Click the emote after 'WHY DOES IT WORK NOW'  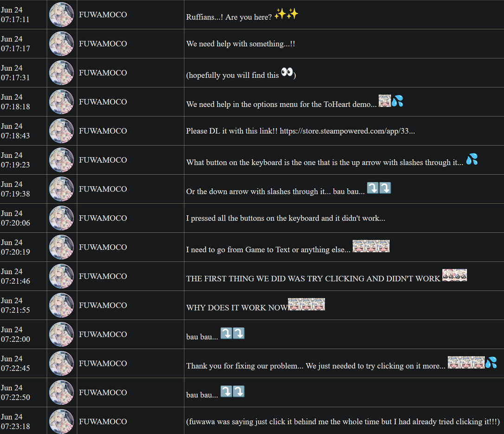[x=306, y=304]
